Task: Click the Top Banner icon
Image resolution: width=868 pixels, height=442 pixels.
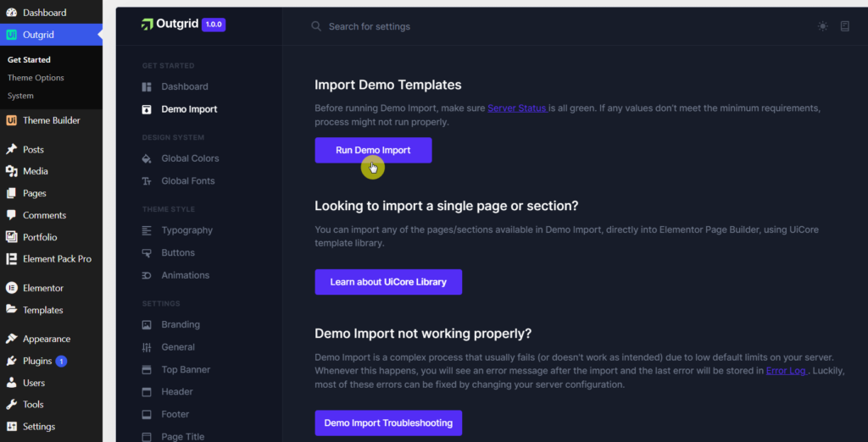Action: [147, 369]
